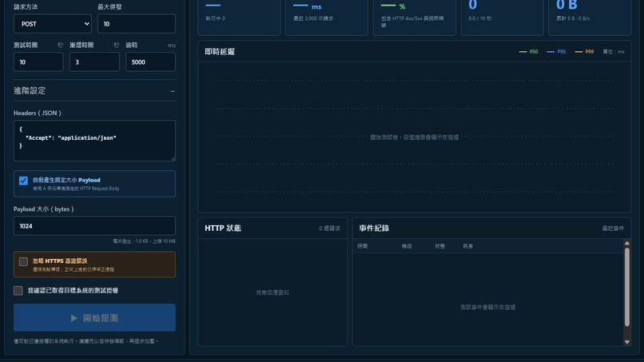The image size is (644, 362).
Task: Click the 即時延遲 chart title
Action: tap(220, 52)
